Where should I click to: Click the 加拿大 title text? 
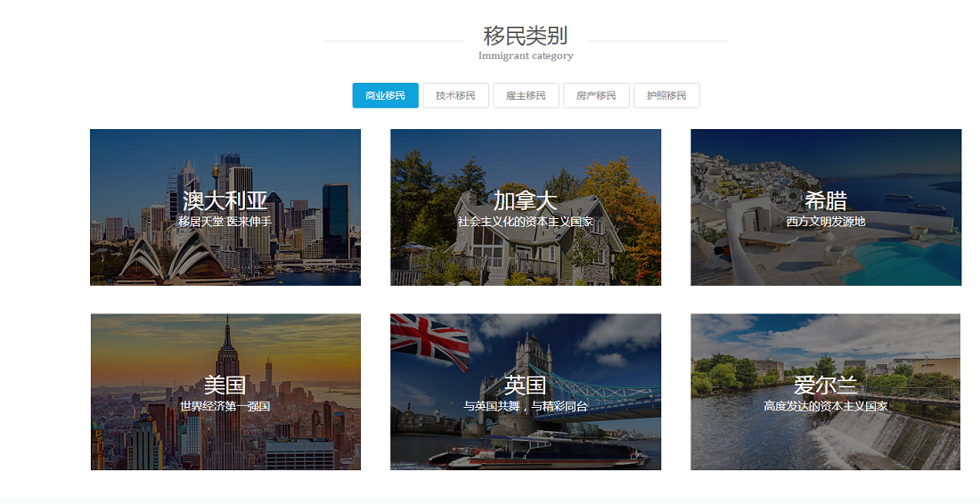click(x=525, y=200)
